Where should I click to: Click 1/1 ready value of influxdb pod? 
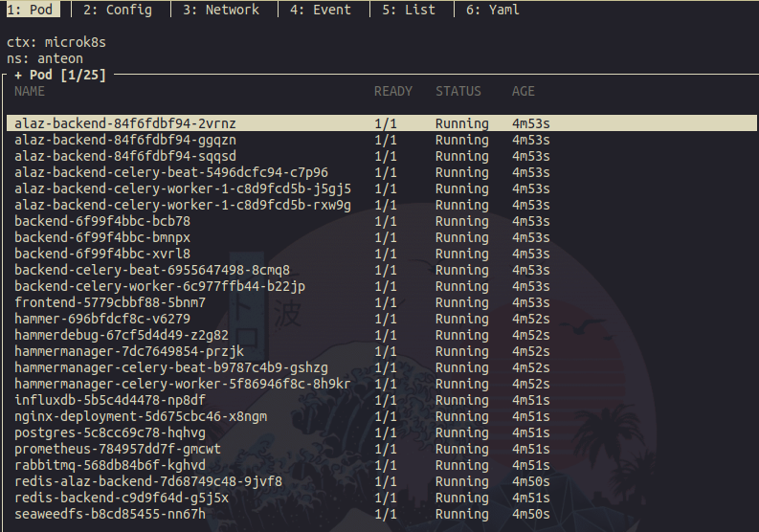tap(386, 400)
